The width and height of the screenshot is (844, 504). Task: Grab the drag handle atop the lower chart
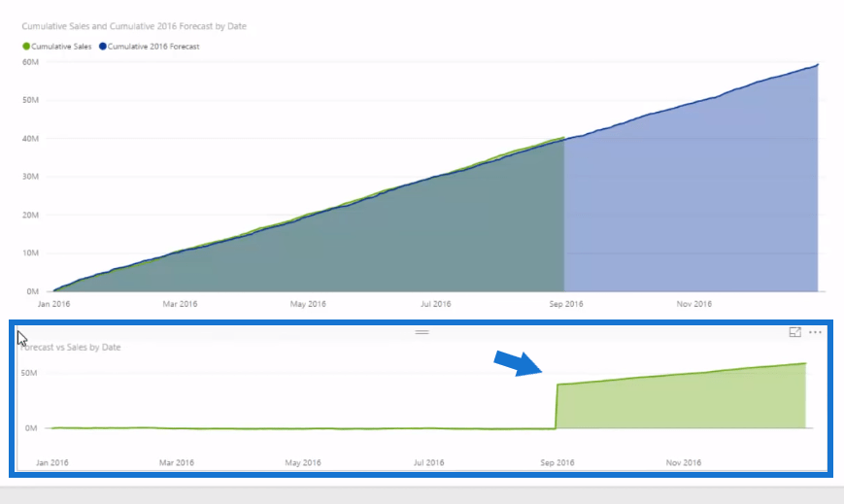tap(422, 332)
